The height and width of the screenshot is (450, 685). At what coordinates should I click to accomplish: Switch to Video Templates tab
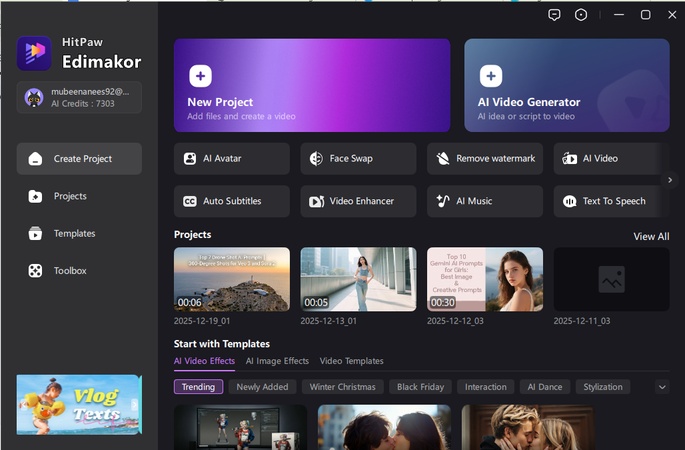click(x=351, y=361)
